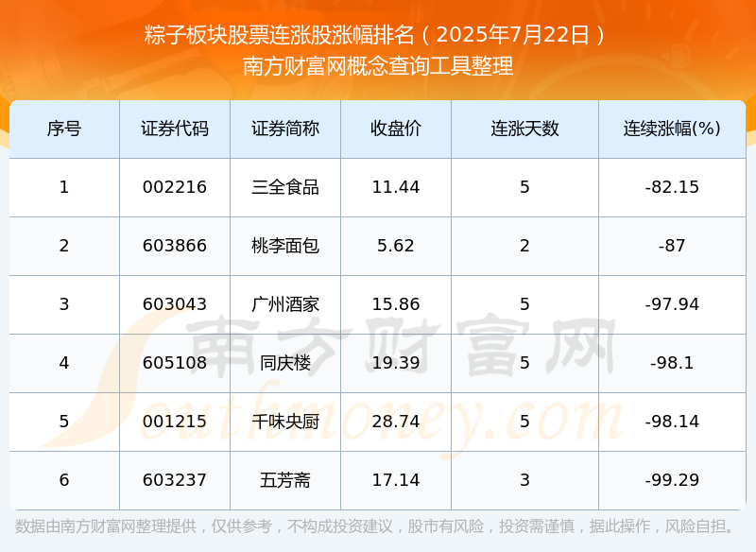Click closing price 11.44
Screen dimensions: 756x552
tap(396, 187)
